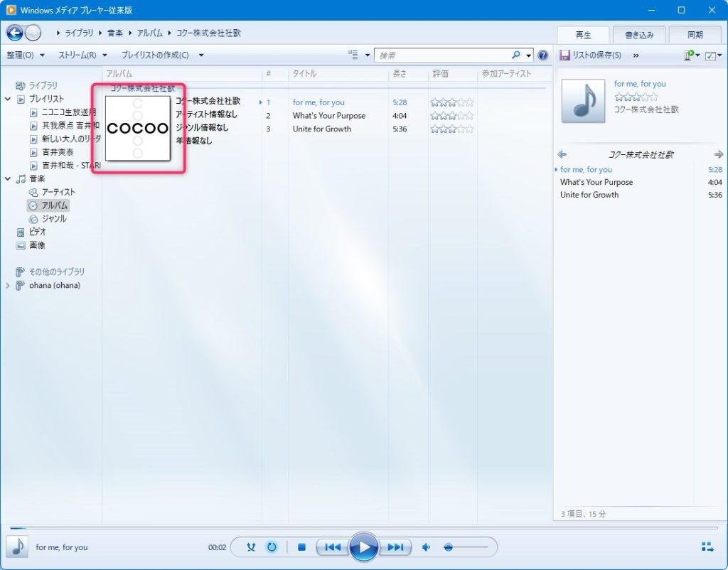Image resolution: width=728 pixels, height=570 pixels.
Task: Switch to Now Playing mode icon
Action: click(707, 547)
